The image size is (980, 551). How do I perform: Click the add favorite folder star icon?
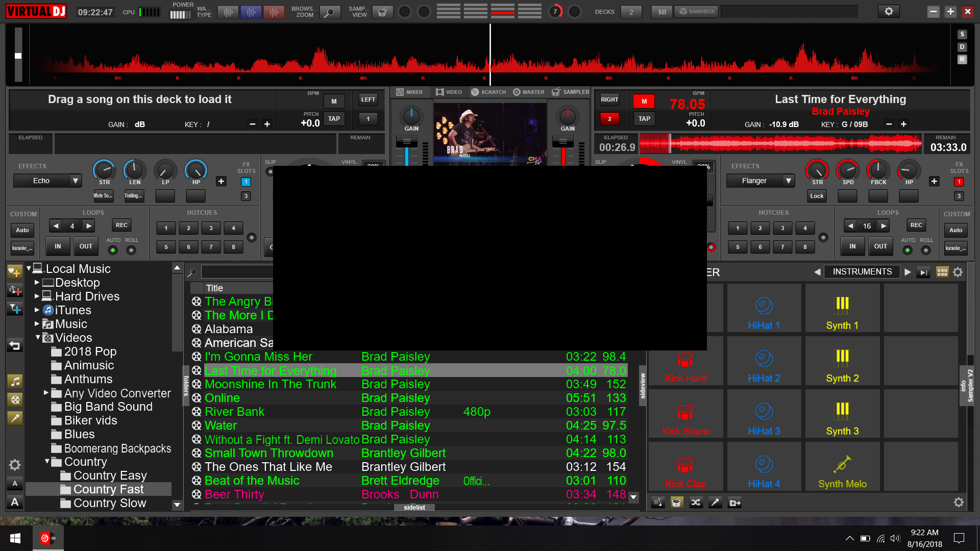pyautogui.click(x=15, y=272)
